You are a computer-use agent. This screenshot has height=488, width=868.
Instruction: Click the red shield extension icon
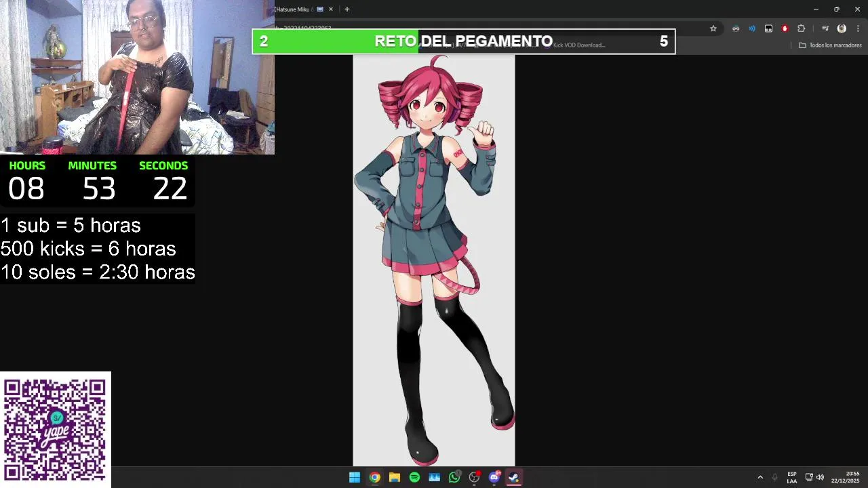tap(785, 28)
